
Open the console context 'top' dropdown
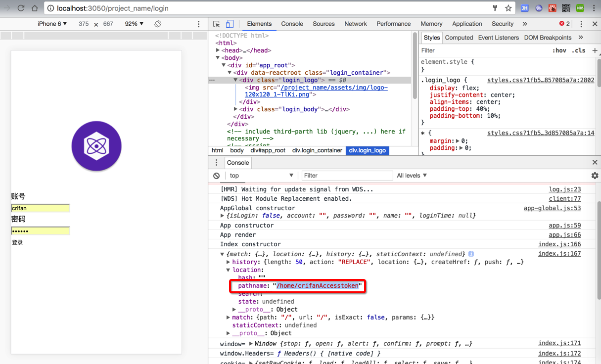[x=261, y=176]
